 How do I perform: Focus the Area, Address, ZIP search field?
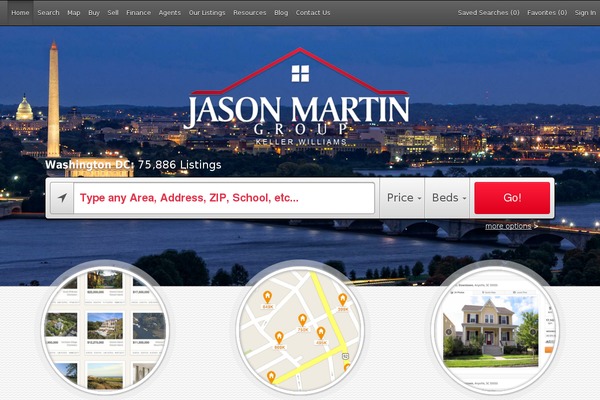coord(224,198)
